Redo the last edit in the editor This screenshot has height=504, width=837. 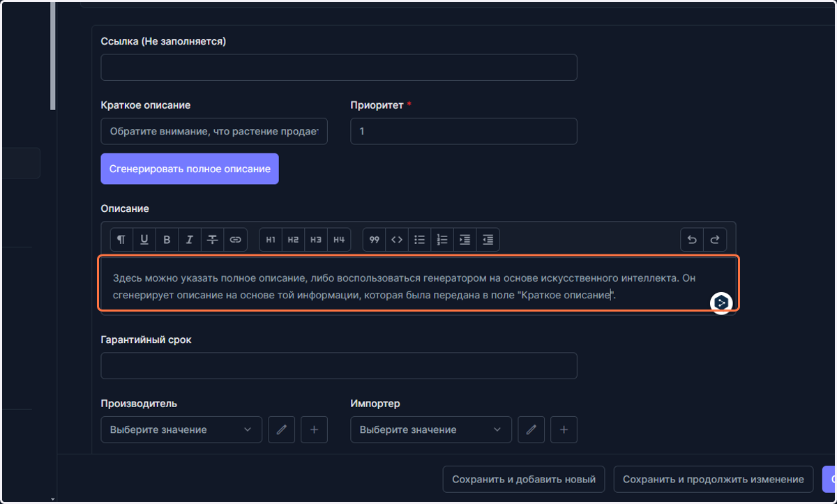click(x=715, y=239)
